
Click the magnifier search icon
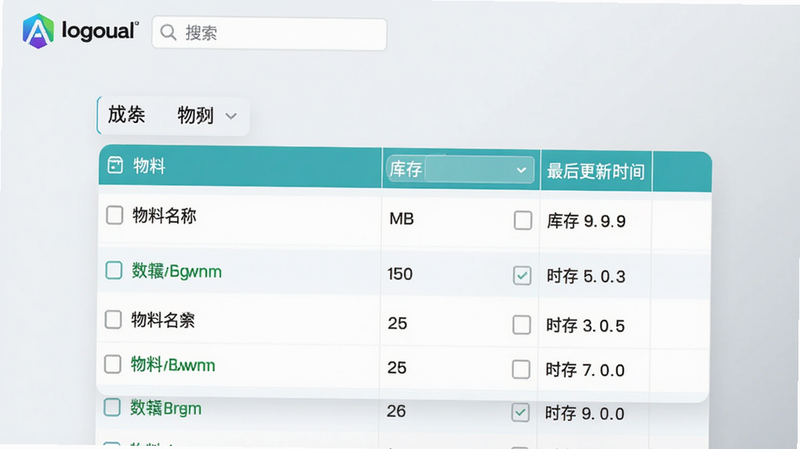[x=168, y=33]
